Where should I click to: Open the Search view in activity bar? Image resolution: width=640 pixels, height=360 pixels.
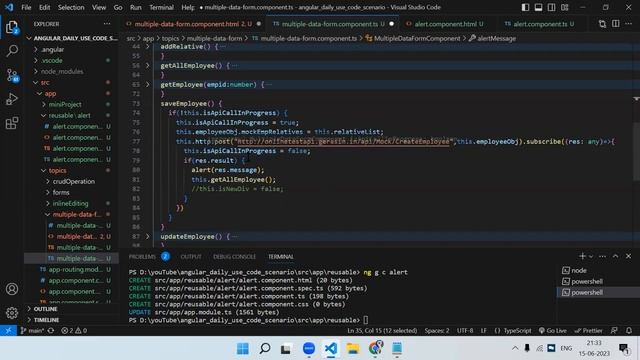12,51
